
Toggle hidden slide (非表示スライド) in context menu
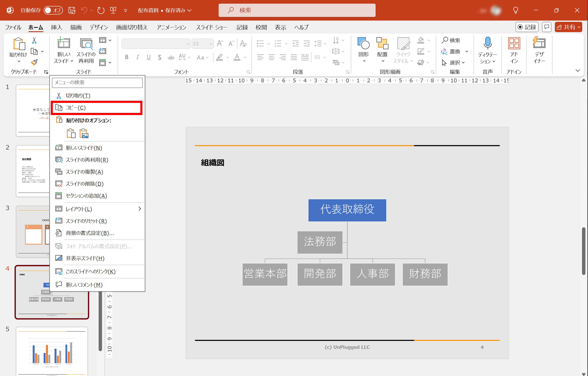(x=85, y=258)
